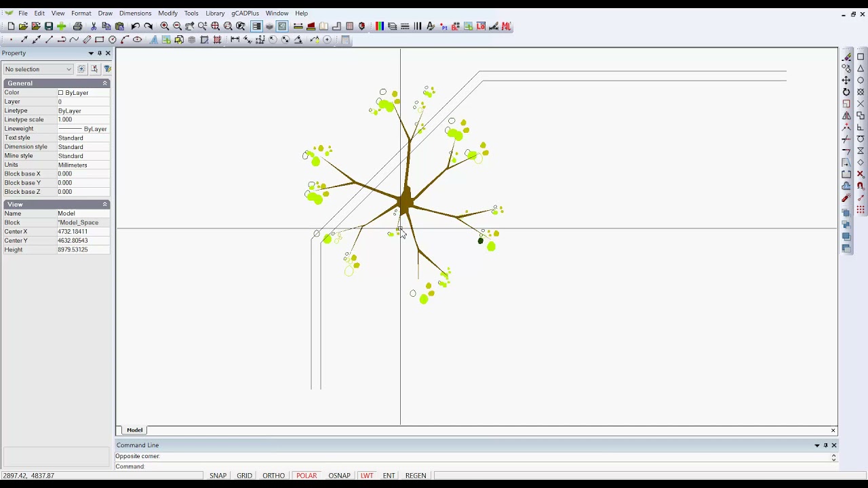The height and width of the screenshot is (488, 868).
Task: Click the Cut scissors icon
Action: point(94,26)
